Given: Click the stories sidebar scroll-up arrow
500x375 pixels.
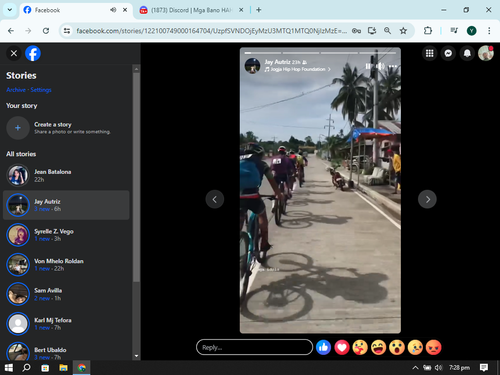Looking at the screenshot, I should click(136, 69).
